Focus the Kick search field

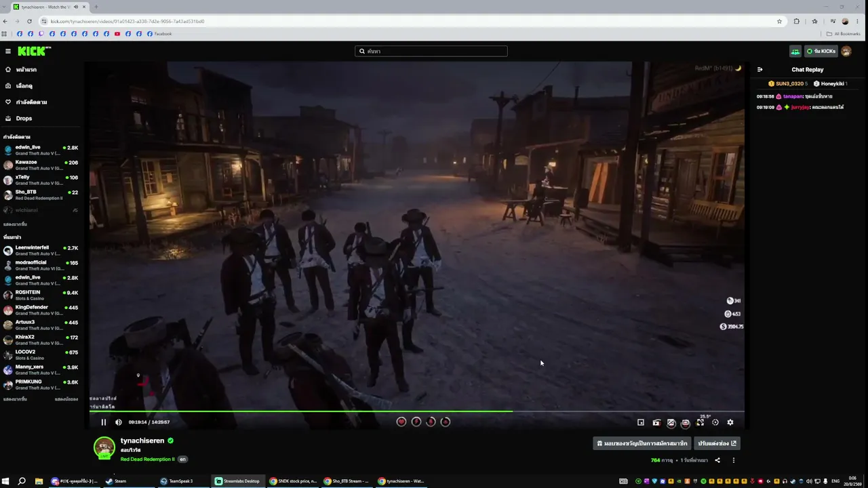pos(431,51)
